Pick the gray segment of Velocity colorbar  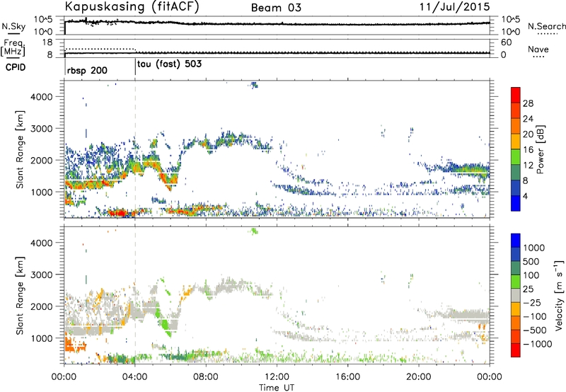coord(516,296)
